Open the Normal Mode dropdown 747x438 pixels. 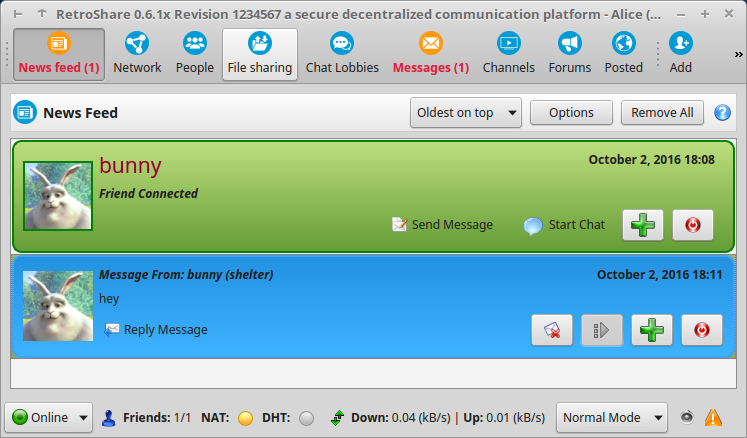pyautogui.click(x=612, y=418)
